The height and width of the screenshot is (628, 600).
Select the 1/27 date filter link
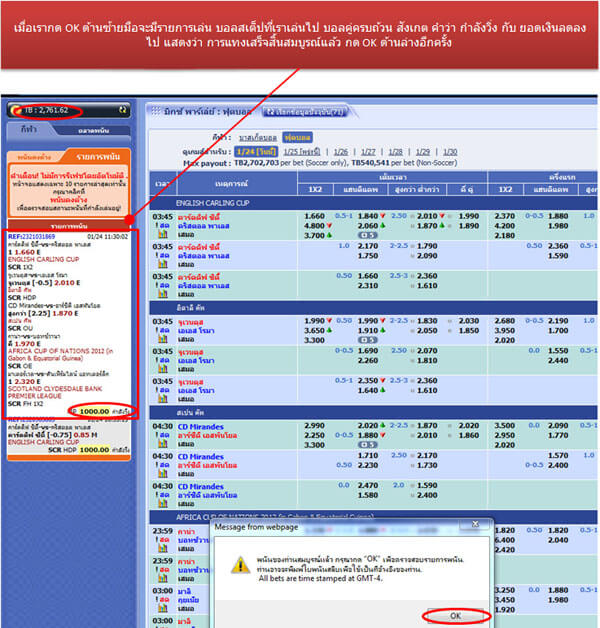tap(367, 150)
